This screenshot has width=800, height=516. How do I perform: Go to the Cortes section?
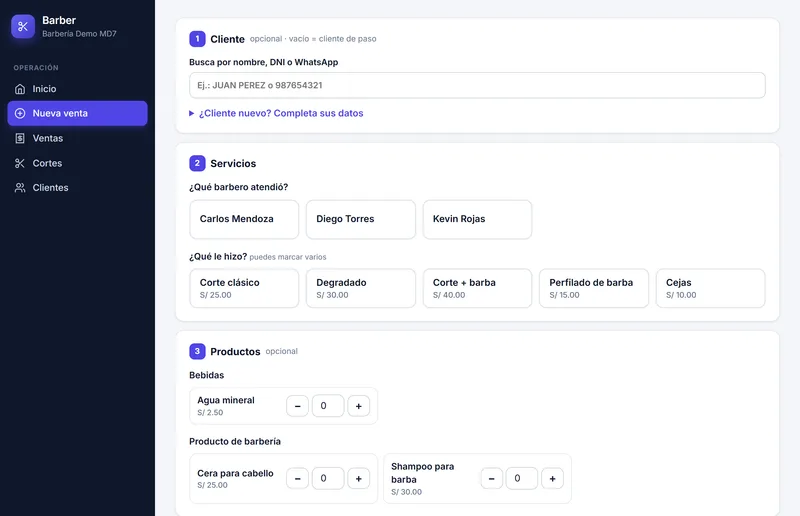[78, 163]
